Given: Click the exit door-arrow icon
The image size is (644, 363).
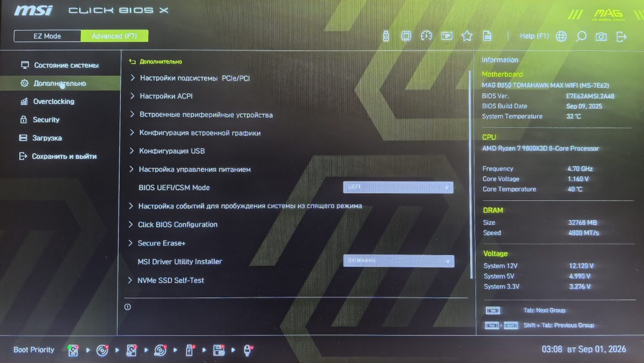Looking at the screenshot, I should 621,36.
